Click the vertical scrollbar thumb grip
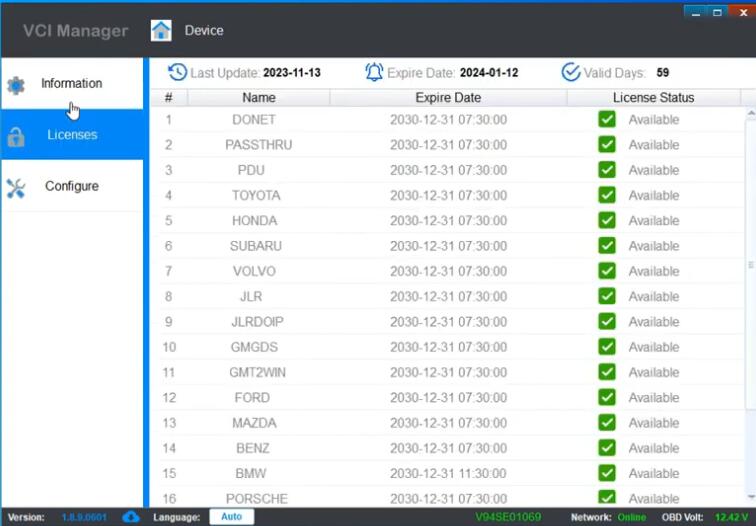This screenshot has width=756, height=526. (x=751, y=265)
